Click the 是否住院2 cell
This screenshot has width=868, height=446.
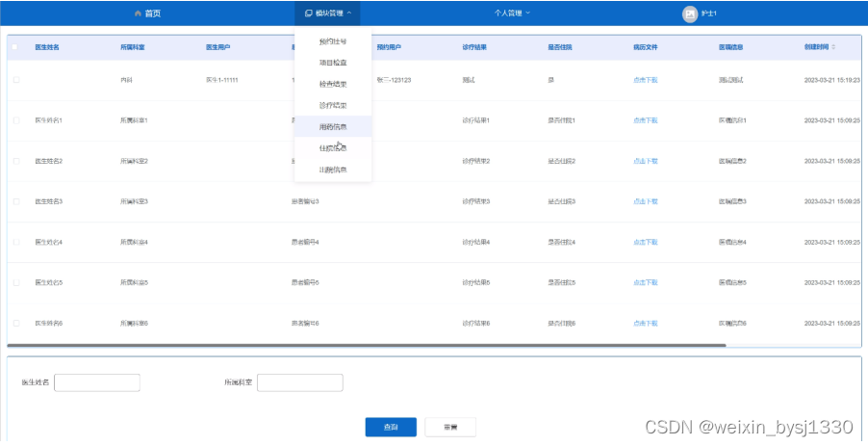pos(562,161)
